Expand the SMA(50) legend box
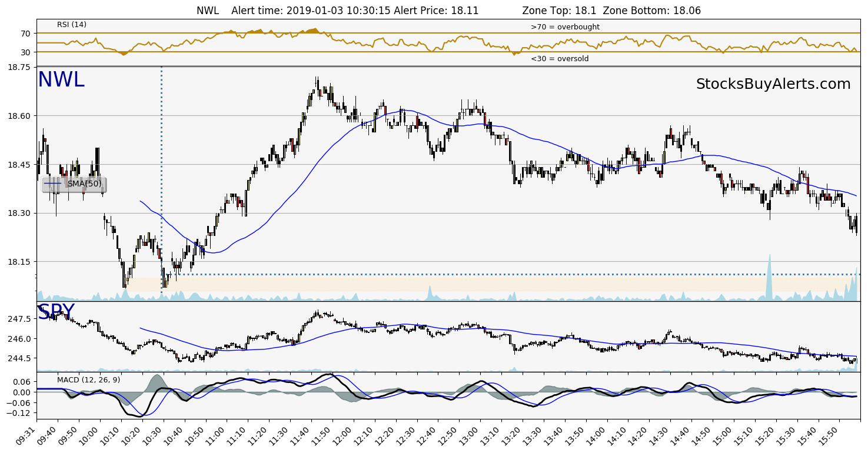Image resolution: width=868 pixels, height=453 pixels. click(73, 184)
